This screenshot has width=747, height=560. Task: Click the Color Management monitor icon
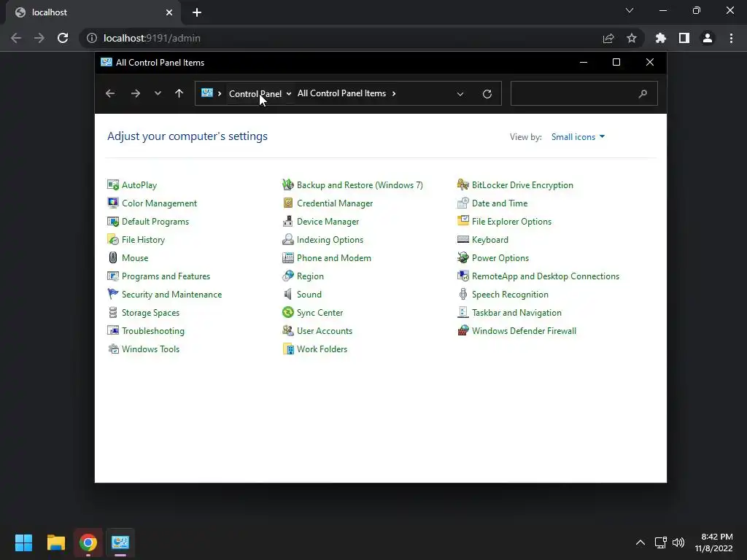click(113, 203)
